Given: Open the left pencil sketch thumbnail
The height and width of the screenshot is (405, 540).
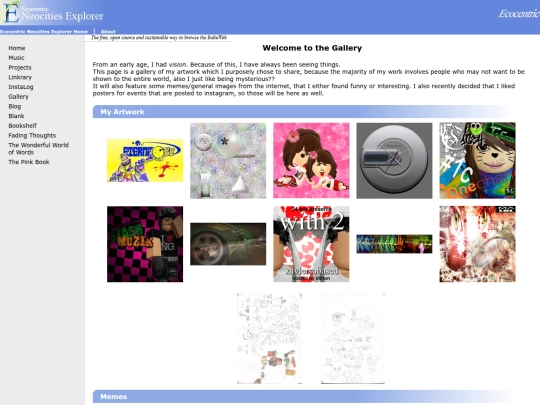Looking at the screenshot, I should click(269, 339).
